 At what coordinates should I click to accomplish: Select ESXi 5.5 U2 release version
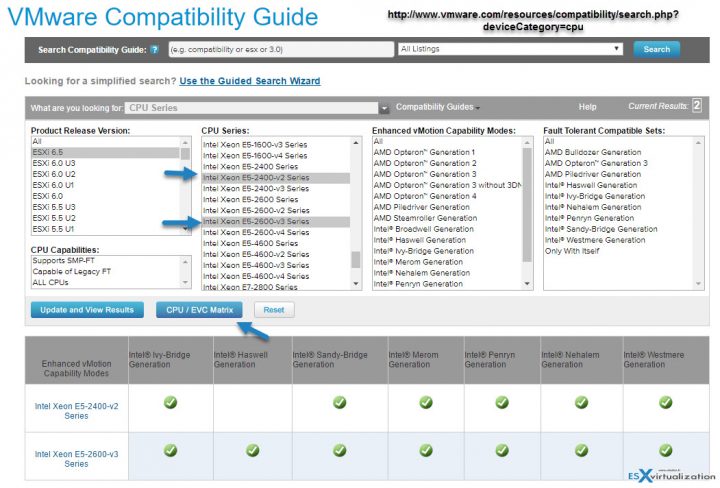point(105,218)
